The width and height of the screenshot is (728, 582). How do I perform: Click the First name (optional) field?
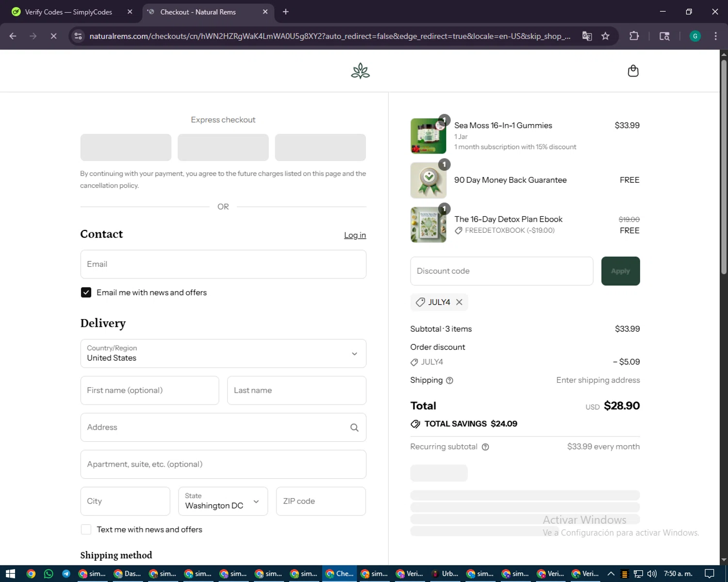point(149,390)
